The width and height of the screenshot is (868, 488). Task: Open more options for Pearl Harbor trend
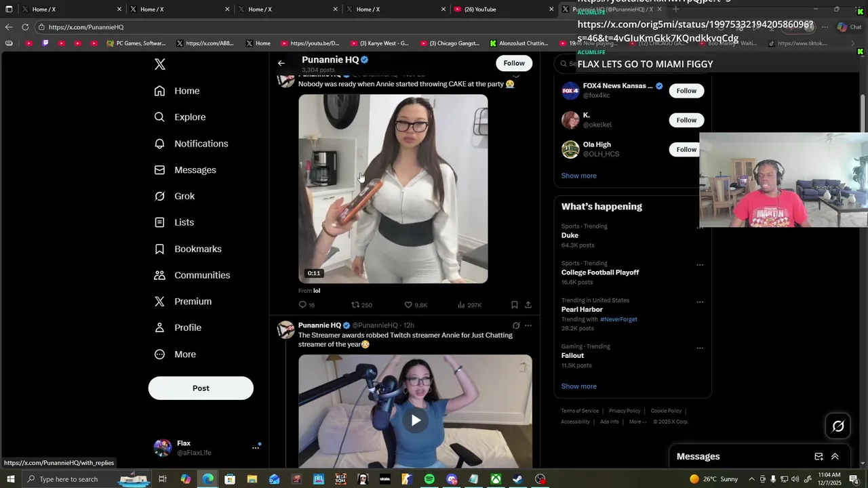700,302
